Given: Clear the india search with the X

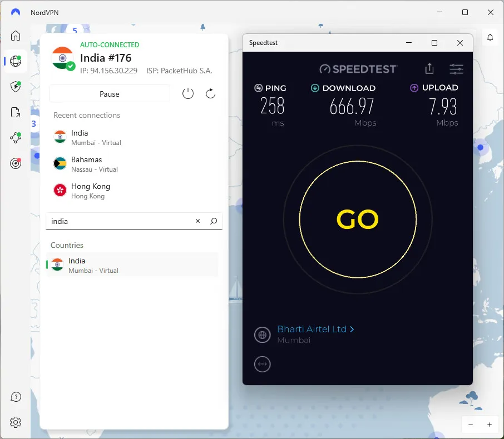Looking at the screenshot, I should click(197, 221).
